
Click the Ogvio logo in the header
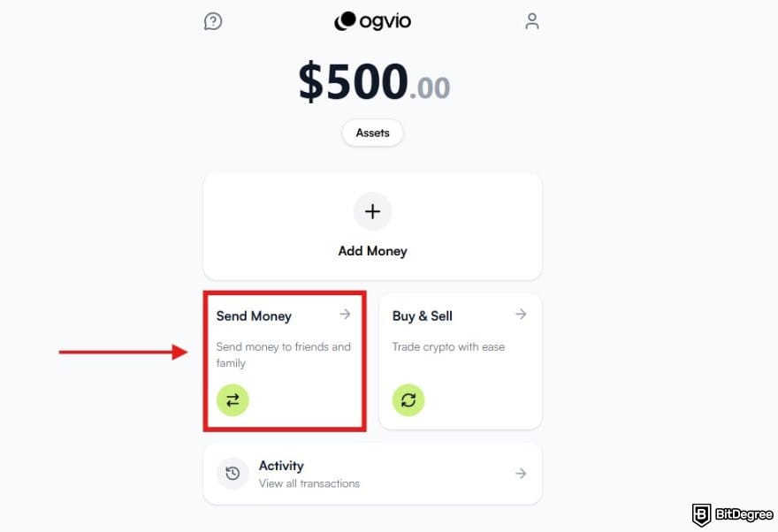[372, 20]
